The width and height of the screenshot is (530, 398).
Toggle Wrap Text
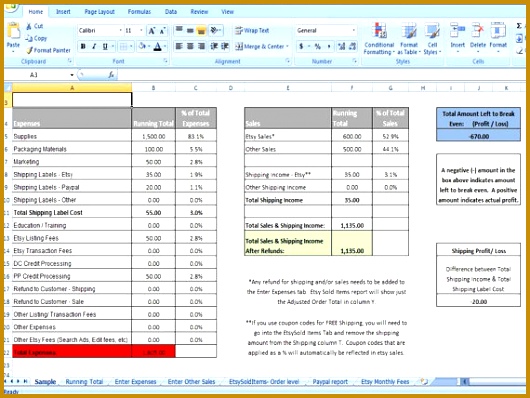[252, 30]
